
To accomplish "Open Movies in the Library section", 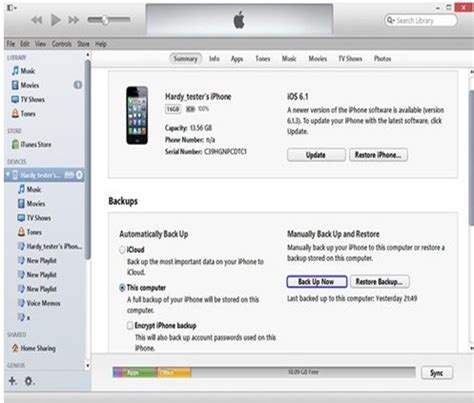I will point(25,85).
